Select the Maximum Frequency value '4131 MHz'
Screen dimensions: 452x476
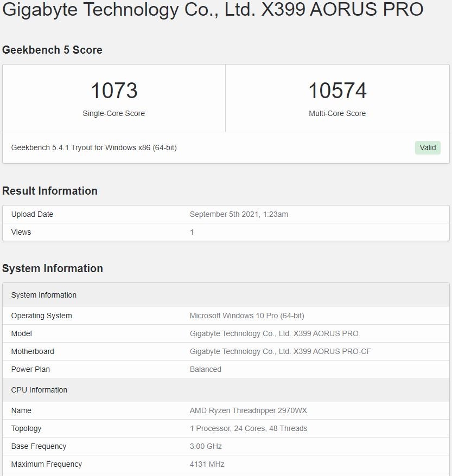click(x=207, y=464)
